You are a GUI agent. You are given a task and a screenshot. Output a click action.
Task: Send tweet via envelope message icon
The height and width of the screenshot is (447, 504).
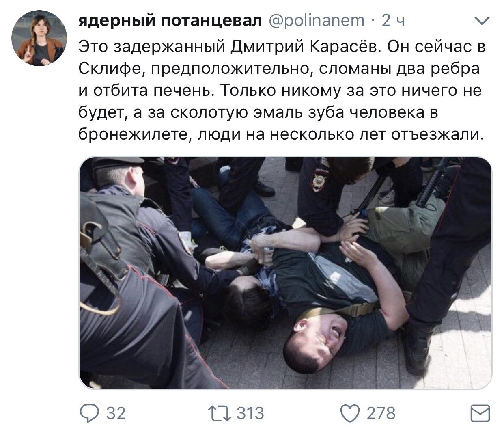click(480, 414)
